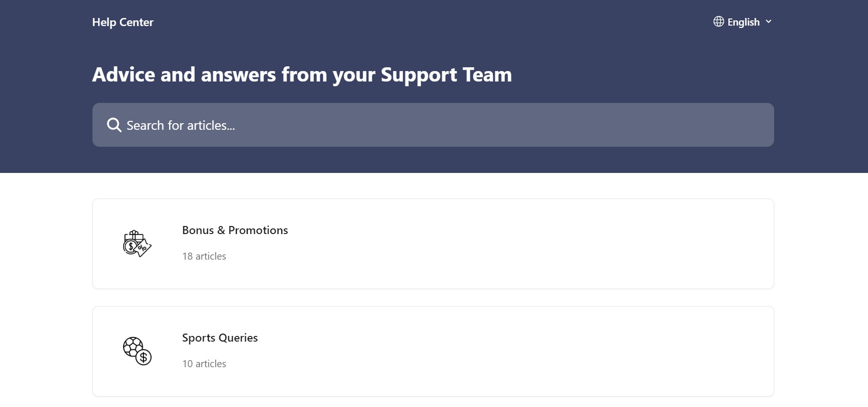Click the globe language icon
The height and width of the screenshot is (407, 868).
point(718,22)
